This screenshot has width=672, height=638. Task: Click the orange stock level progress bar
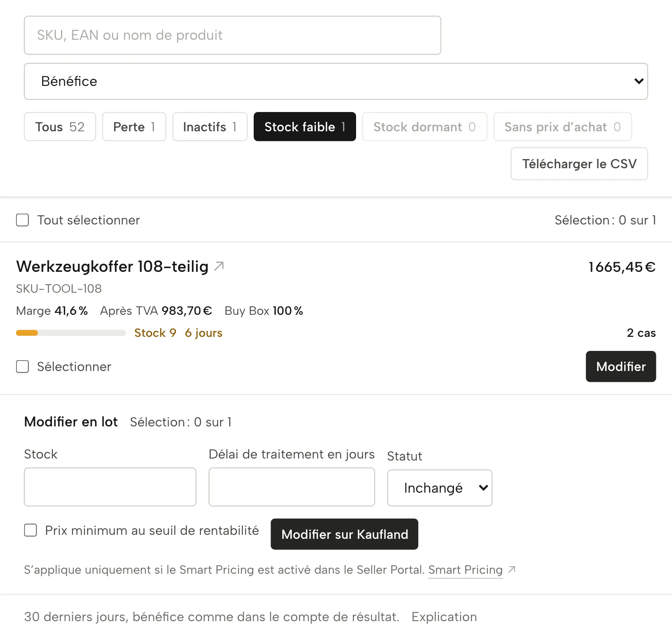click(x=71, y=333)
